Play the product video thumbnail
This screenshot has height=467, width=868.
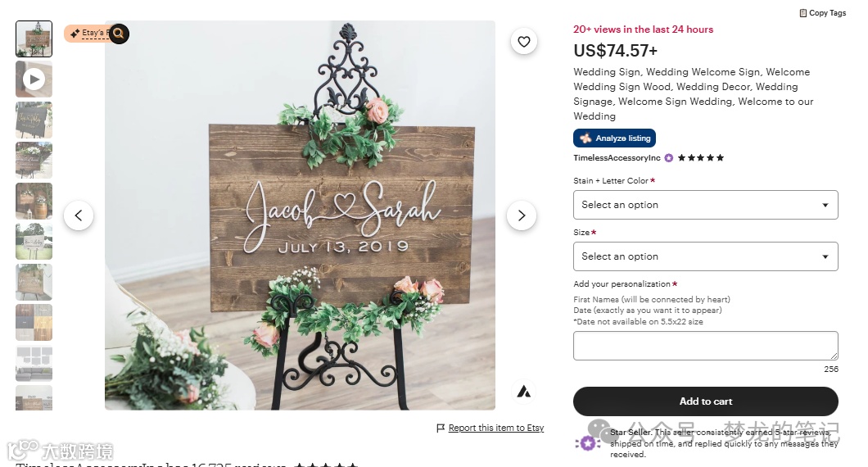(x=34, y=79)
